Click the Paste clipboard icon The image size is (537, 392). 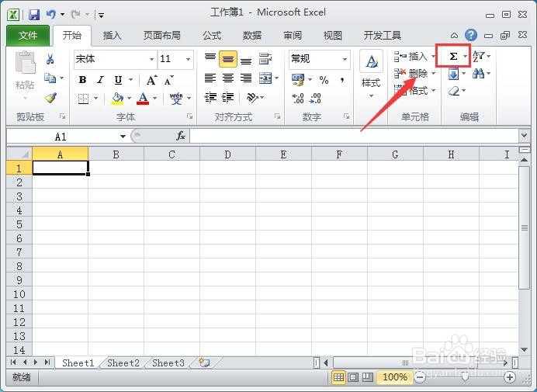(x=25, y=63)
